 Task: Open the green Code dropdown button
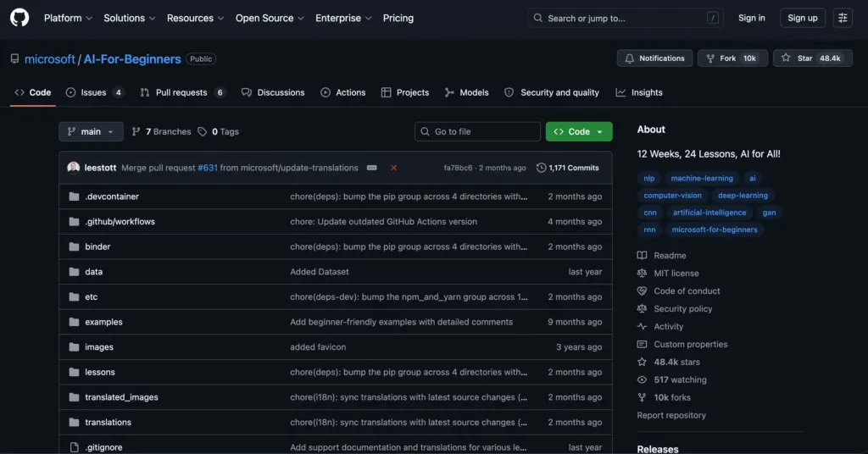(x=579, y=131)
